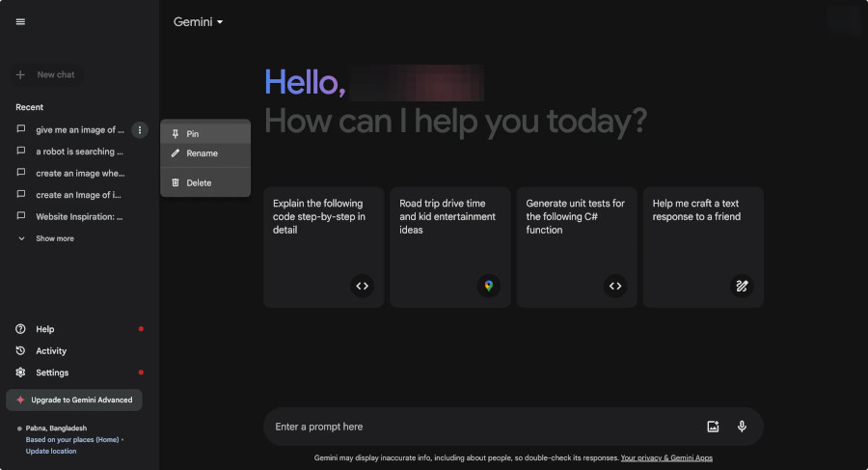Click the Settings gear icon
This screenshot has width=868, height=470.
click(20, 373)
